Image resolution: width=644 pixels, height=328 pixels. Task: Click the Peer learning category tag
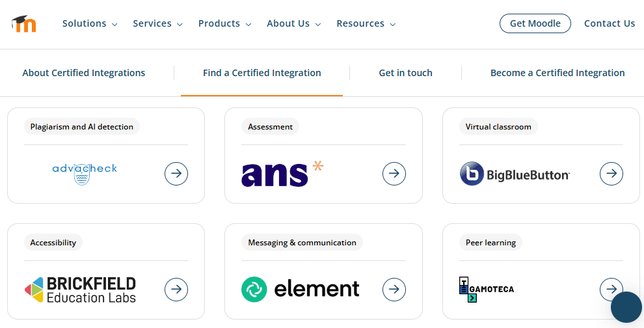490,243
